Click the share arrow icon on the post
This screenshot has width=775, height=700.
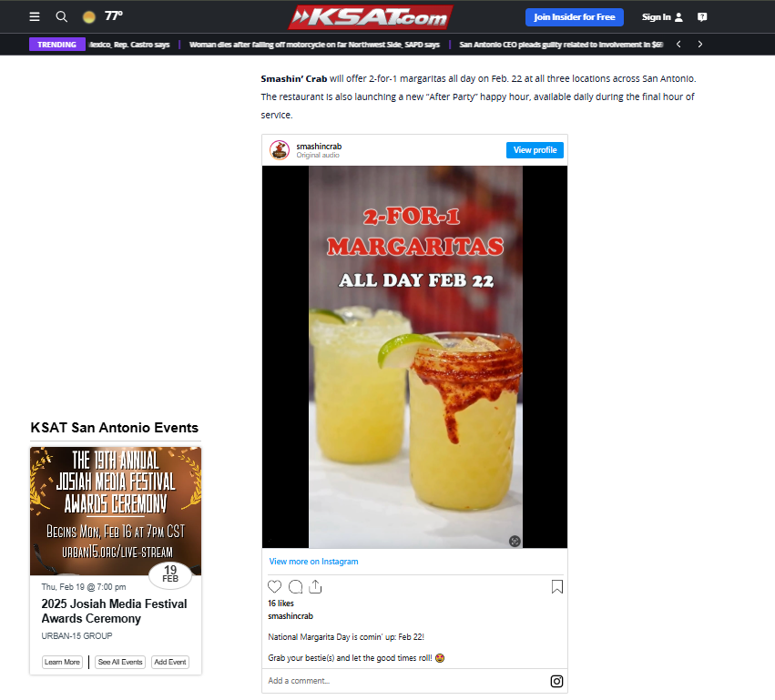pos(315,587)
